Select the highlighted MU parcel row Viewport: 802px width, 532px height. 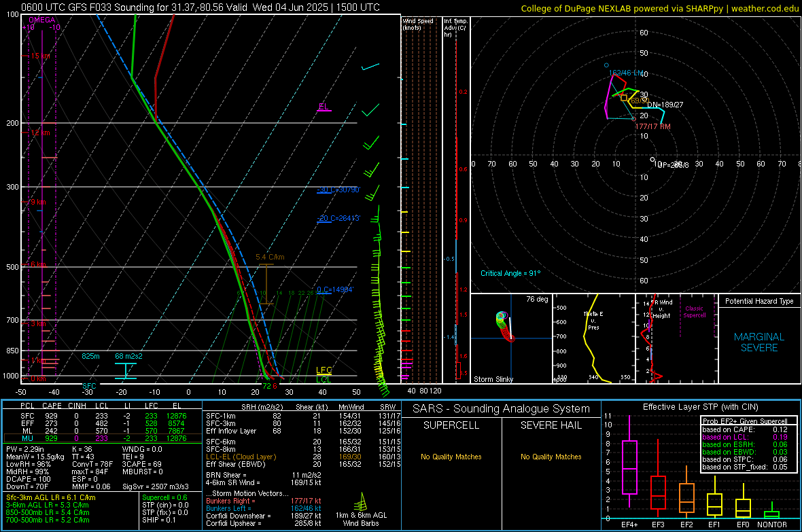[103, 438]
